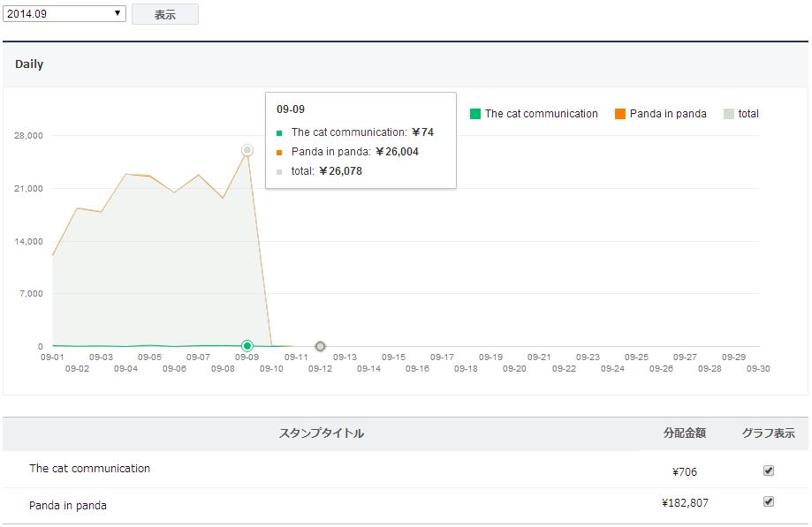Click tooltip value ¥26,004

tap(397, 152)
